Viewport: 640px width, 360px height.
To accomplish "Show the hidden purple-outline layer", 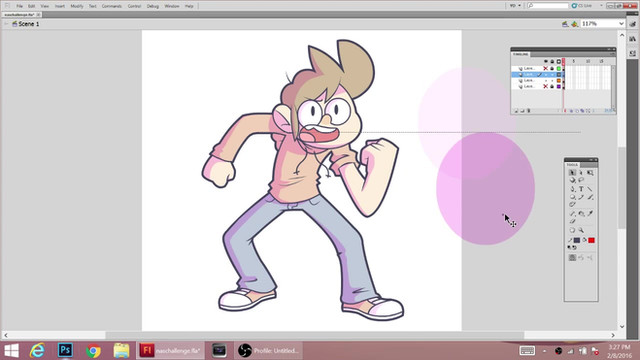I will (x=546, y=87).
